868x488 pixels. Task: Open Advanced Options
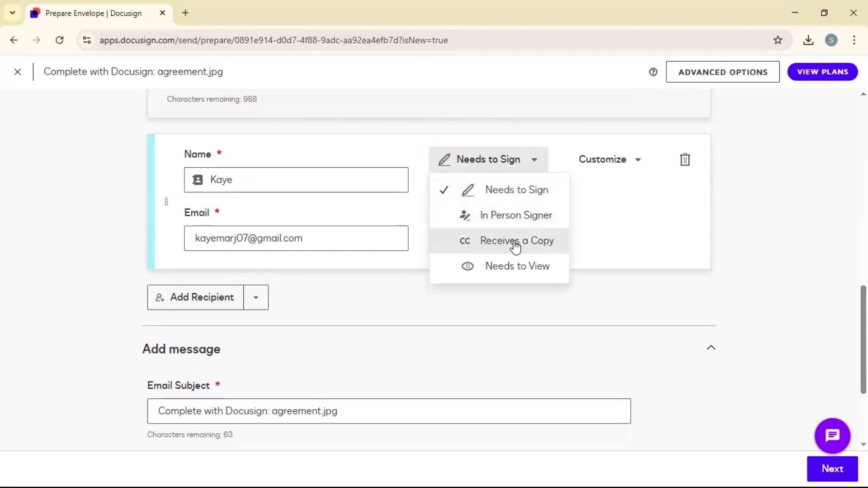pos(722,72)
